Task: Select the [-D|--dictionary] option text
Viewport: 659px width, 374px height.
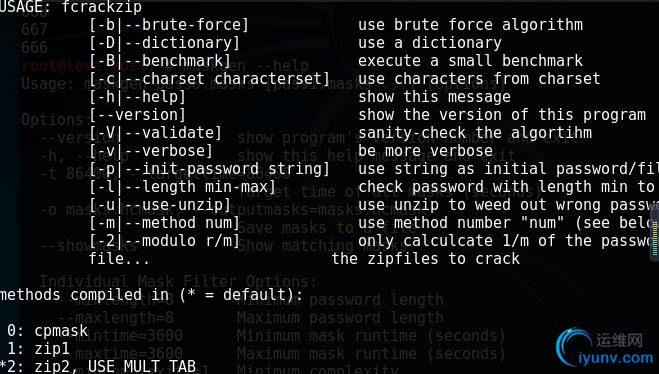Action: click(164, 43)
